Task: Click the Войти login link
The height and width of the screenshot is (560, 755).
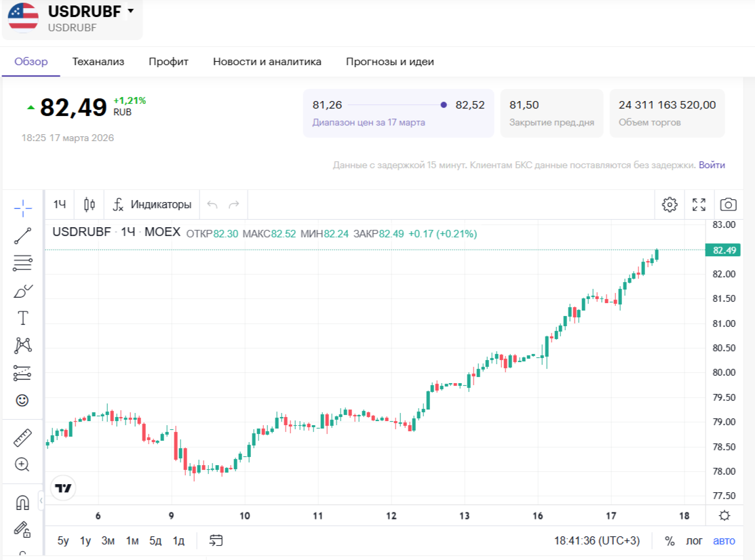Action: click(712, 165)
